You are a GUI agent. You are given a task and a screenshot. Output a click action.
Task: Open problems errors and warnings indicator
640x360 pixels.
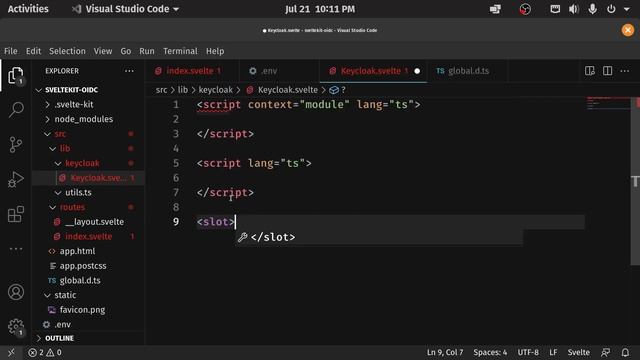[45, 353]
